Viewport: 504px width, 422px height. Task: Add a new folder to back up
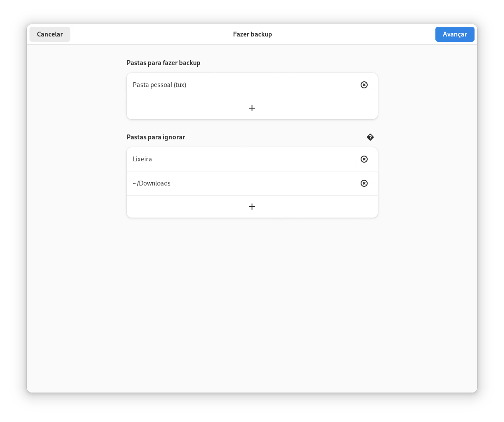[252, 108]
